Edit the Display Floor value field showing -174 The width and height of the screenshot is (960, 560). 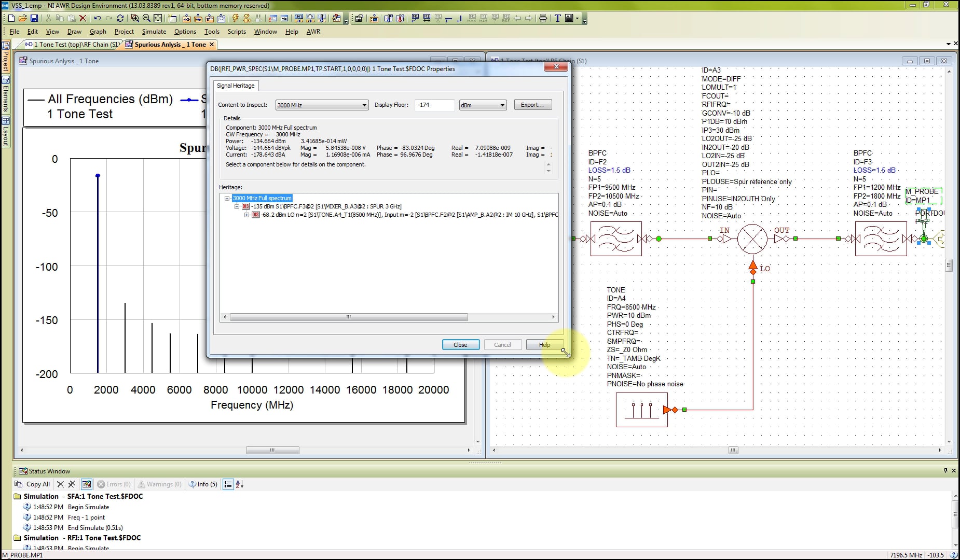pos(434,105)
